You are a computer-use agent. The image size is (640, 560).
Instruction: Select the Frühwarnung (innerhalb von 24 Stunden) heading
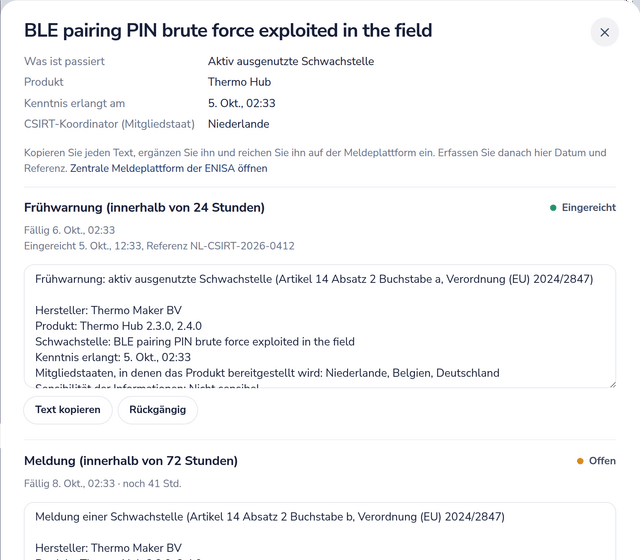(144, 208)
